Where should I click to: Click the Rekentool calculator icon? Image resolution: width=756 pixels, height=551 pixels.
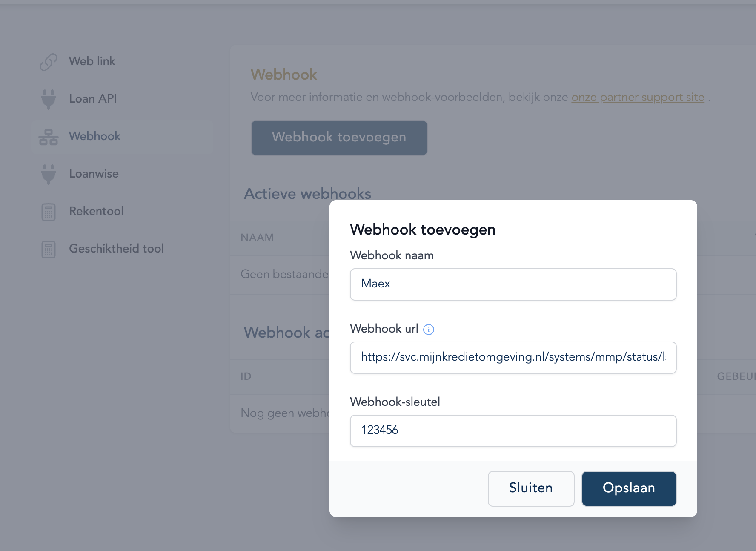(49, 212)
